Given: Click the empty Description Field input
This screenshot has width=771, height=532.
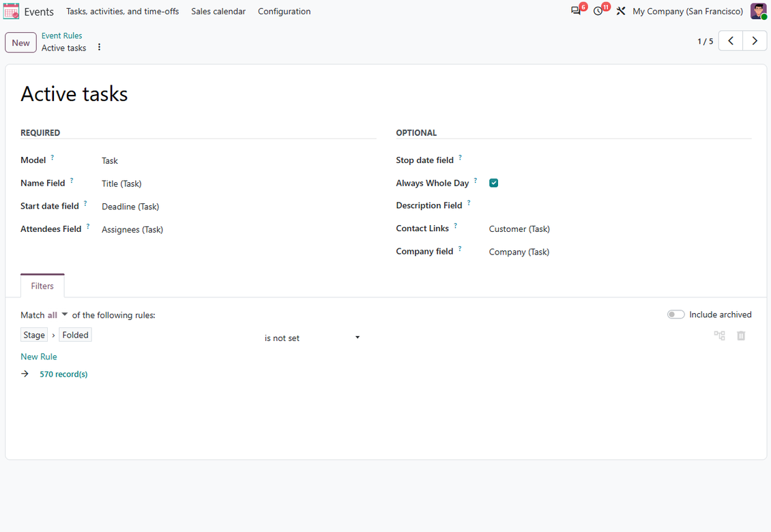Looking at the screenshot, I should (620, 205).
